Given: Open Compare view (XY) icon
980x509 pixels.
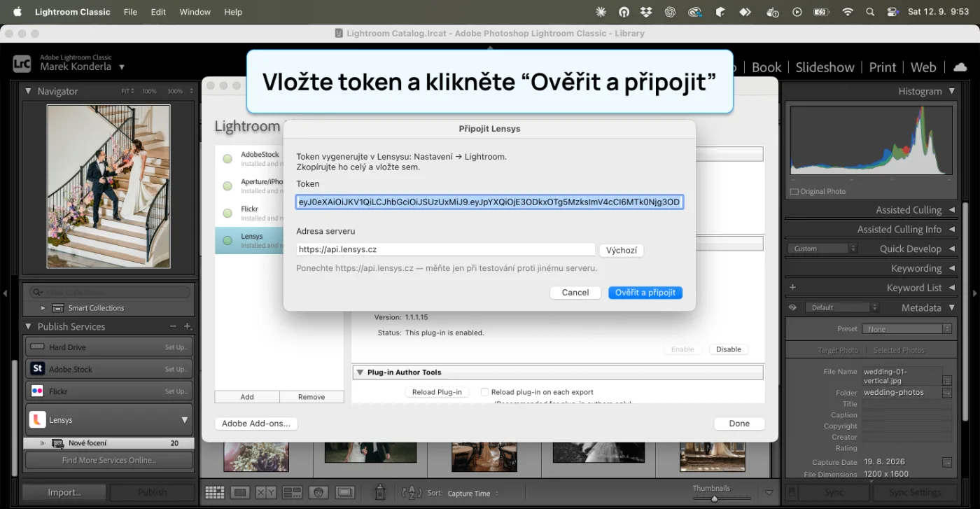Looking at the screenshot, I should (x=266, y=493).
